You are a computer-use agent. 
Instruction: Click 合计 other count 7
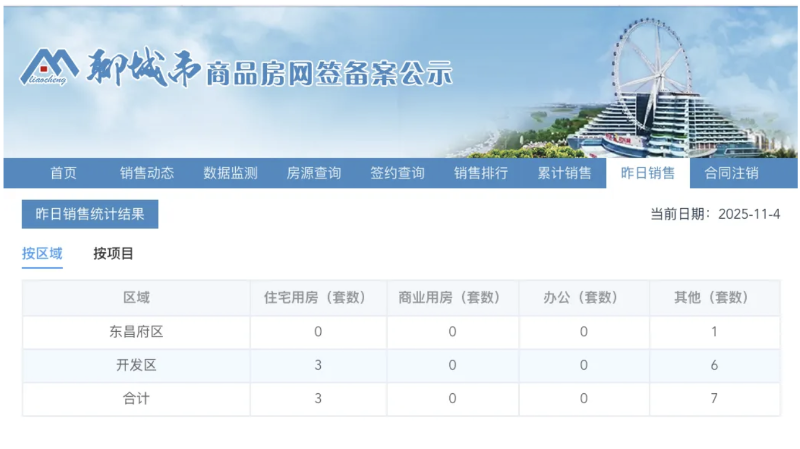pos(714,398)
